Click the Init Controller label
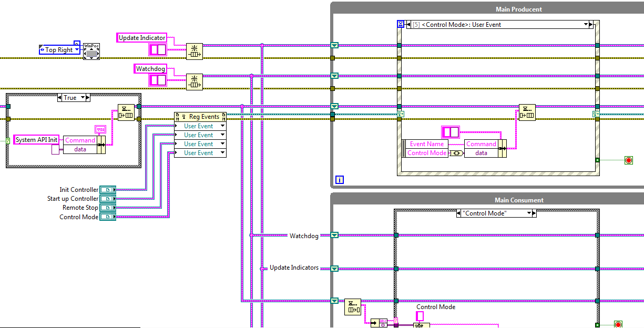The width and height of the screenshot is (644, 328). click(79, 190)
